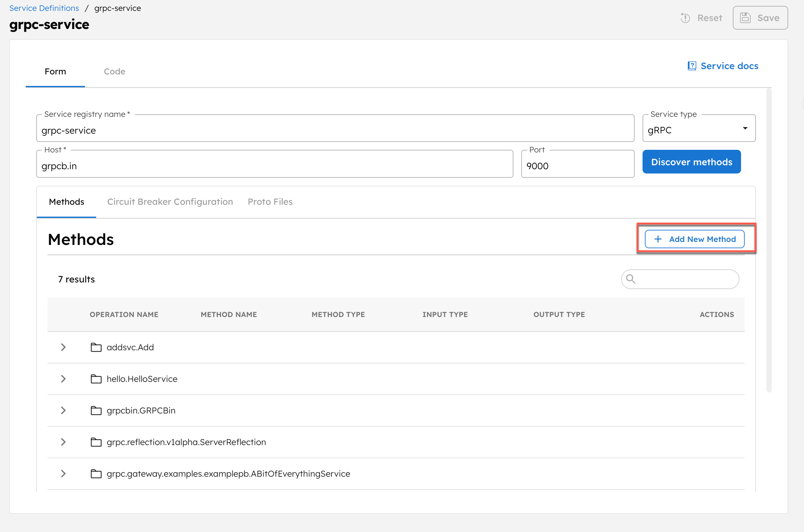804x532 pixels.
Task: Open Circuit Breaker Configuration tab
Action: (x=170, y=202)
